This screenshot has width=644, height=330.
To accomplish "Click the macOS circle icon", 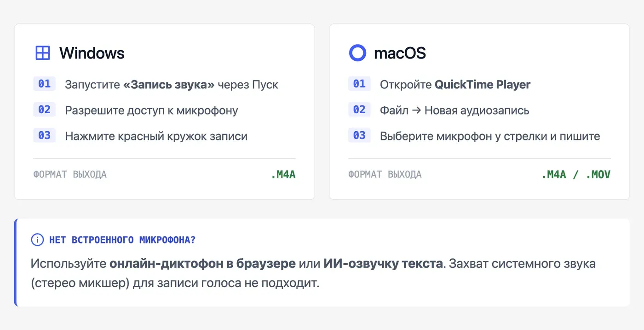I will tap(357, 53).
